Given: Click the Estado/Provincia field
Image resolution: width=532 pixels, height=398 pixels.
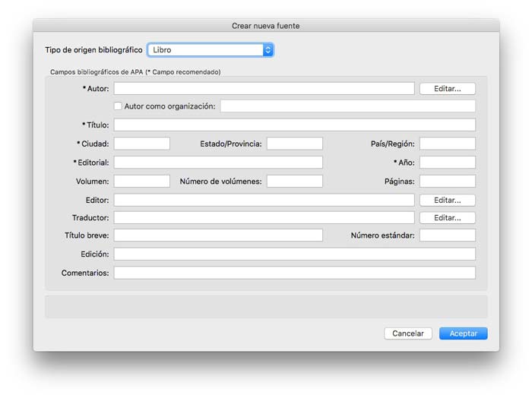Looking at the screenshot, I should pos(294,144).
